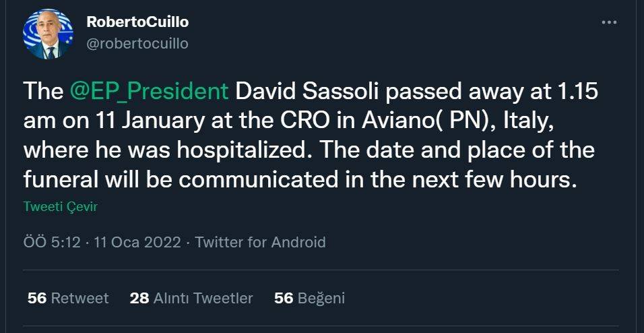The image size is (644, 333).
Task: Click the quote tweets count number 28
Action: [x=139, y=298]
